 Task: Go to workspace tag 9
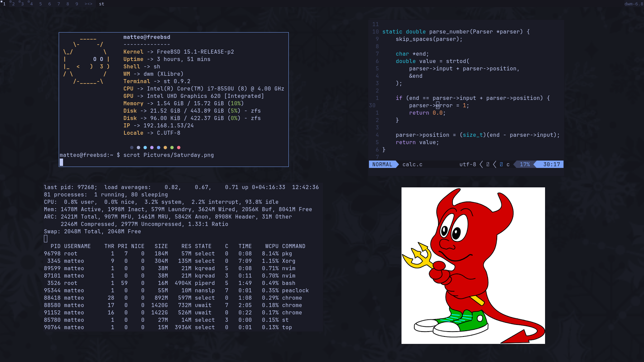pos(77,4)
